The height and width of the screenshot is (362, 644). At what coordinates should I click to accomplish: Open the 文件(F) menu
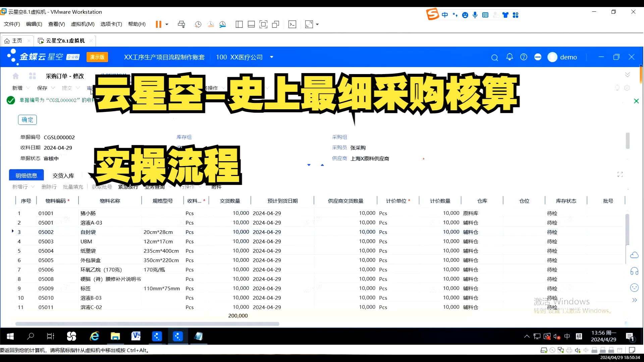click(x=12, y=24)
